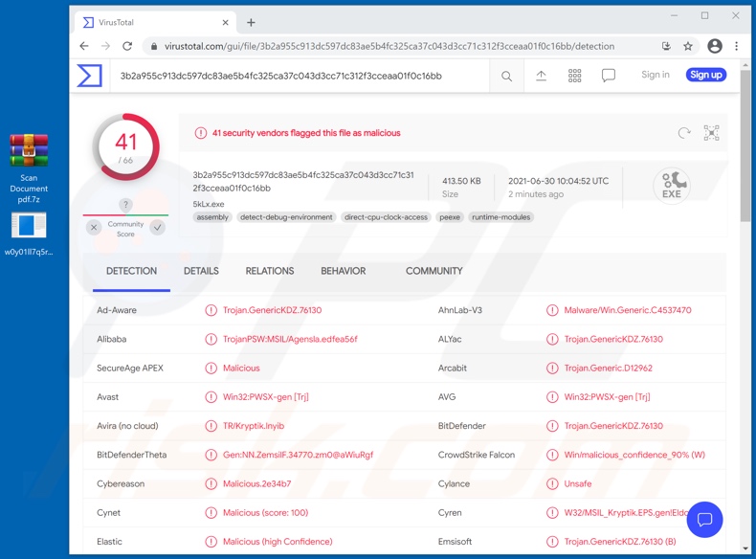Open the comments speech bubble icon
Screen dimensions: 756x559
pyautogui.click(x=608, y=76)
